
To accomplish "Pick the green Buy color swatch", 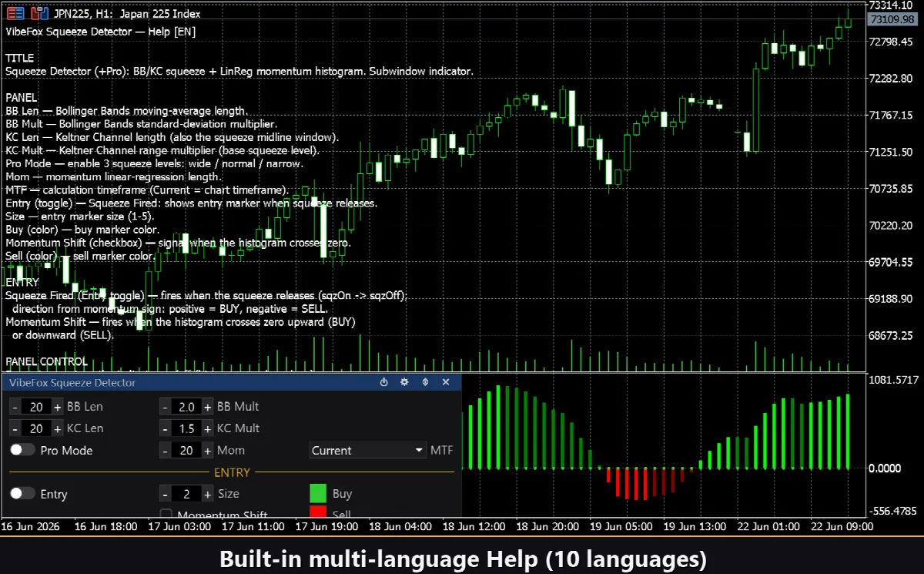I will [x=318, y=493].
